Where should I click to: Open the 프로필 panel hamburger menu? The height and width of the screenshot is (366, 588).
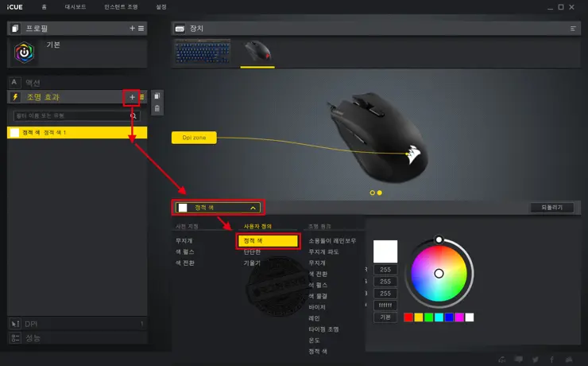coord(141,28)
